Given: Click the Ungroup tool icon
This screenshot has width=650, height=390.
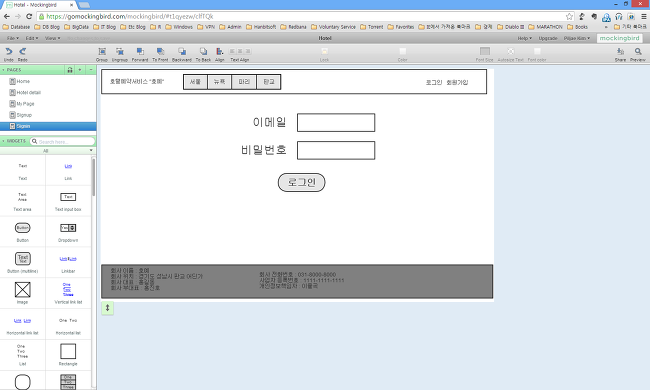Looking at the screenshot, I should point(120,51).
